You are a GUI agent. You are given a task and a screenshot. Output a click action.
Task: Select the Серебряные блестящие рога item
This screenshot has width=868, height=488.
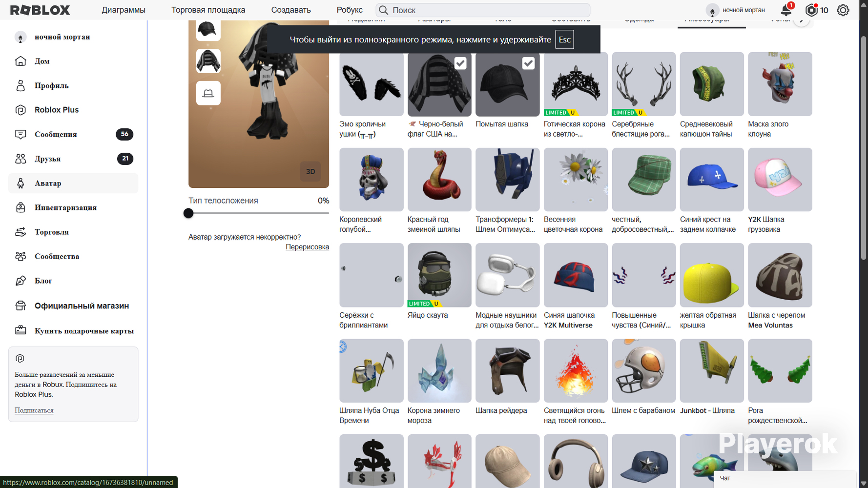(644, 84)
